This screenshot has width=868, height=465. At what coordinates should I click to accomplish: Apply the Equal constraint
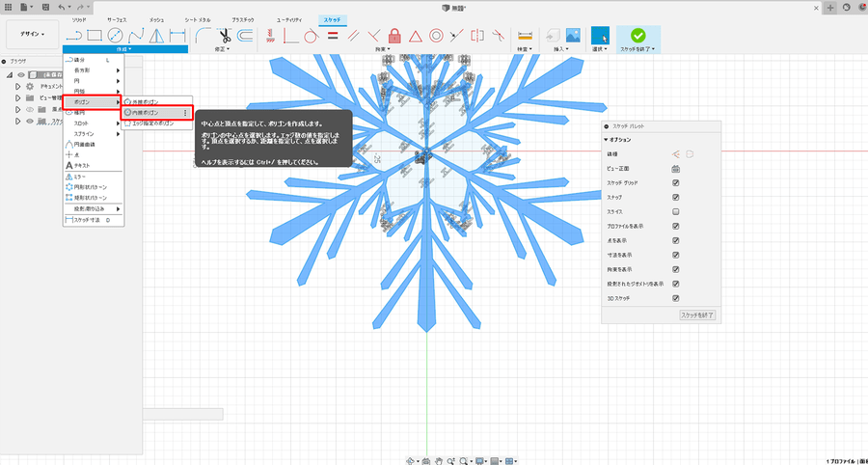[x=333, y=36]
